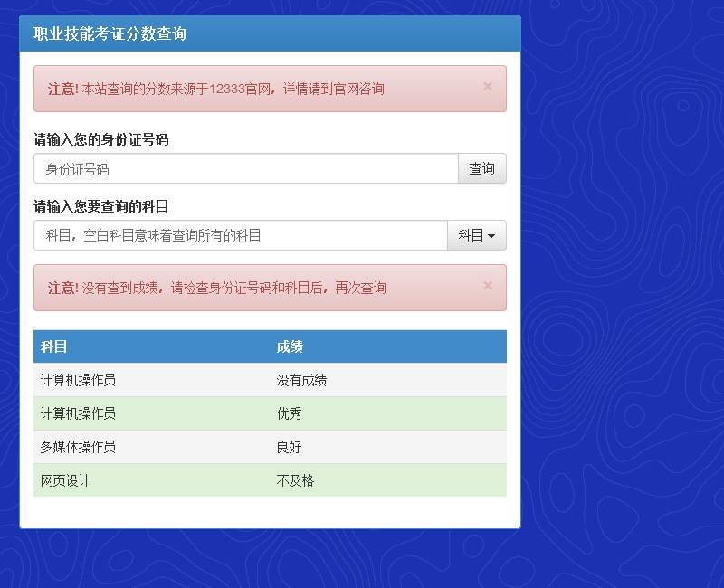The width and height of the screenshot is (724, 588).
Task: Dismiss the 12333官网 notice alert
Action: pos(488,86)
